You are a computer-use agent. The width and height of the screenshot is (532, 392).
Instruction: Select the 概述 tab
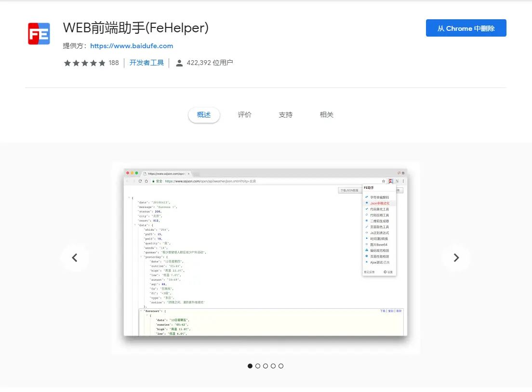click(x=204, y=115)
